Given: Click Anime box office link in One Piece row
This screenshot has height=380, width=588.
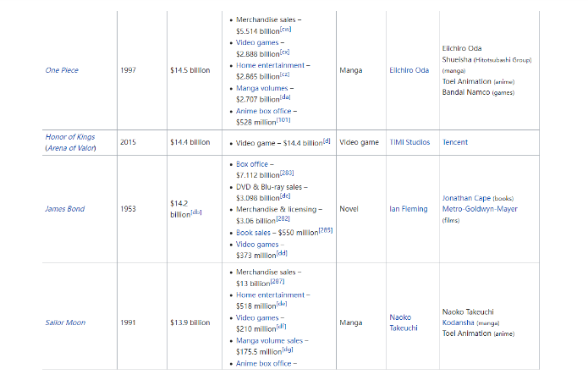Looking at the screenshot, I should pos(263,111).
